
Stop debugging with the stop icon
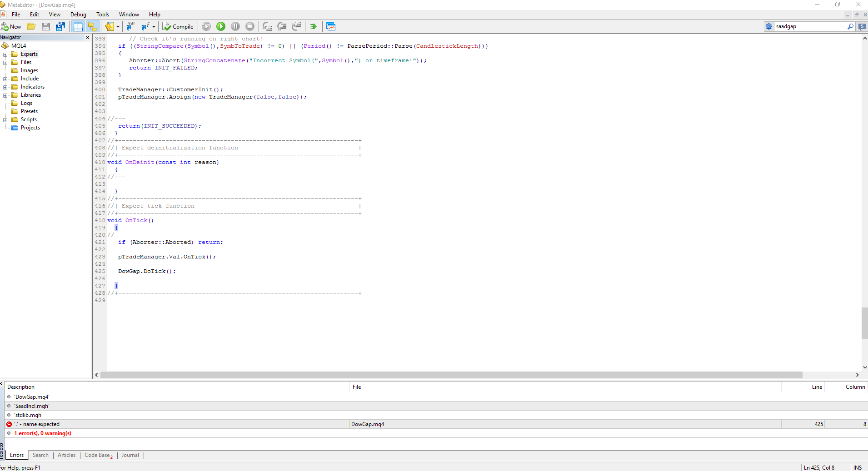pyautogui.click(x=250, y=27)
